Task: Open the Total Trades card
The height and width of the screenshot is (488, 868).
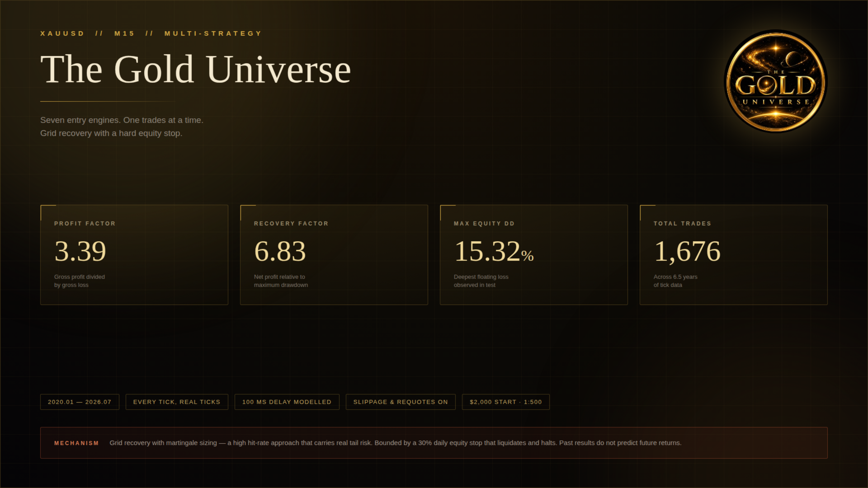Action: click(x=734, y=255)
